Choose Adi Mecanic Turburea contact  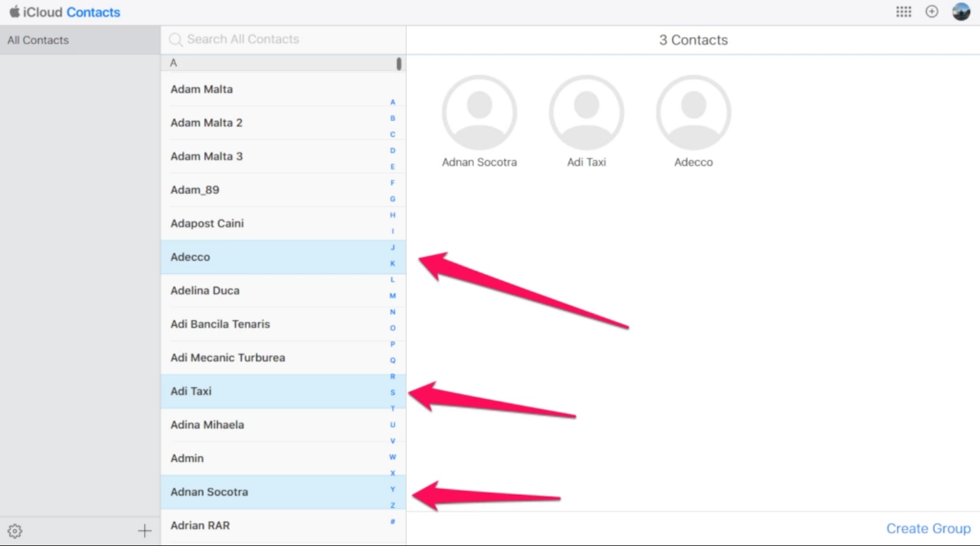pyautogui.click(x=228, y=357)
